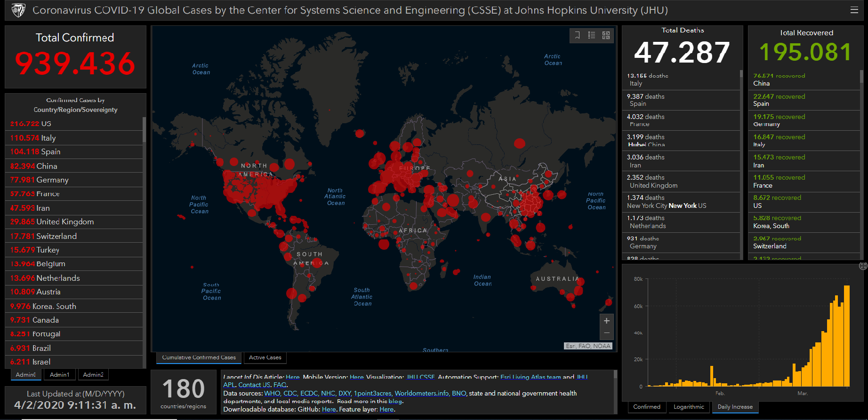Screen dimensions: 868x420
Task: Click Germany 19.175 recovered entry
Action: (804, 120)
